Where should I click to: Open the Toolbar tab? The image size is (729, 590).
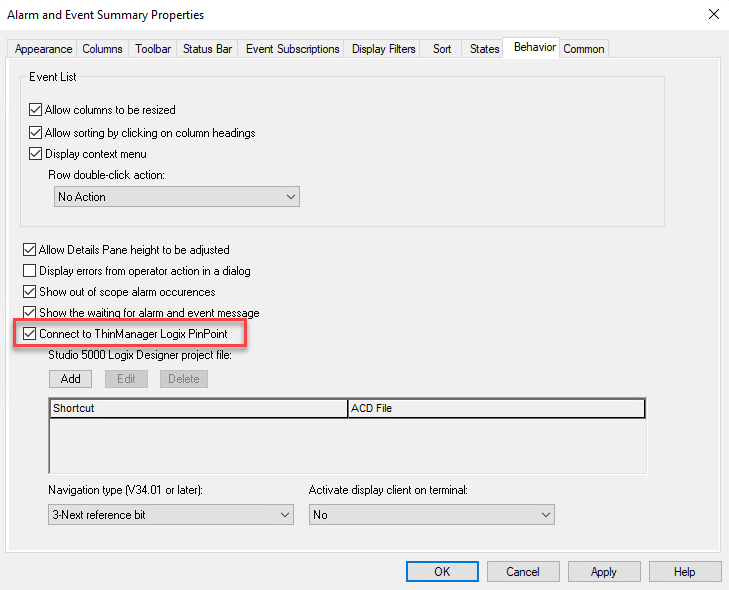tap(153, 49)
